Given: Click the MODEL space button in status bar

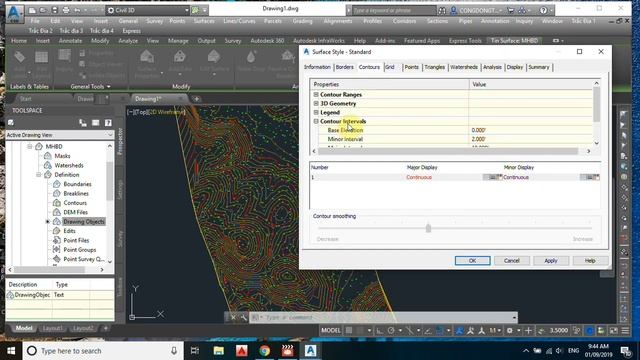Looking at the screenshot, I should click(x=331, y=330).
